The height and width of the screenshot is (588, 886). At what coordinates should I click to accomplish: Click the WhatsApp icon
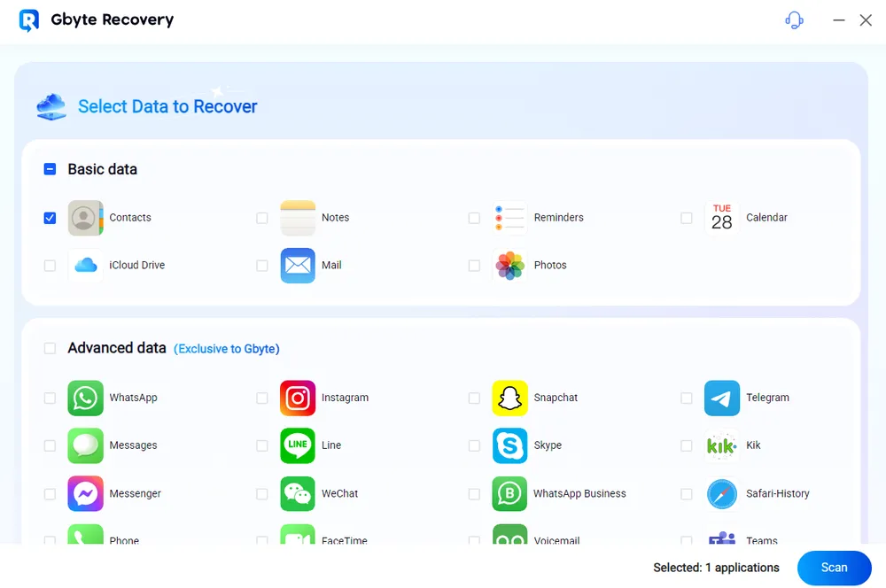pyautogui.click(x=85, y=398)
